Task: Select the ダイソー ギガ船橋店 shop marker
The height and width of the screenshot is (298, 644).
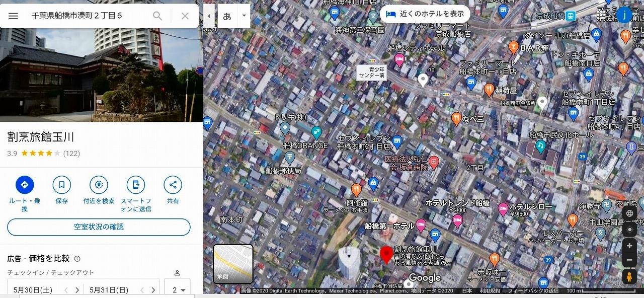Action: click(597, 35)
